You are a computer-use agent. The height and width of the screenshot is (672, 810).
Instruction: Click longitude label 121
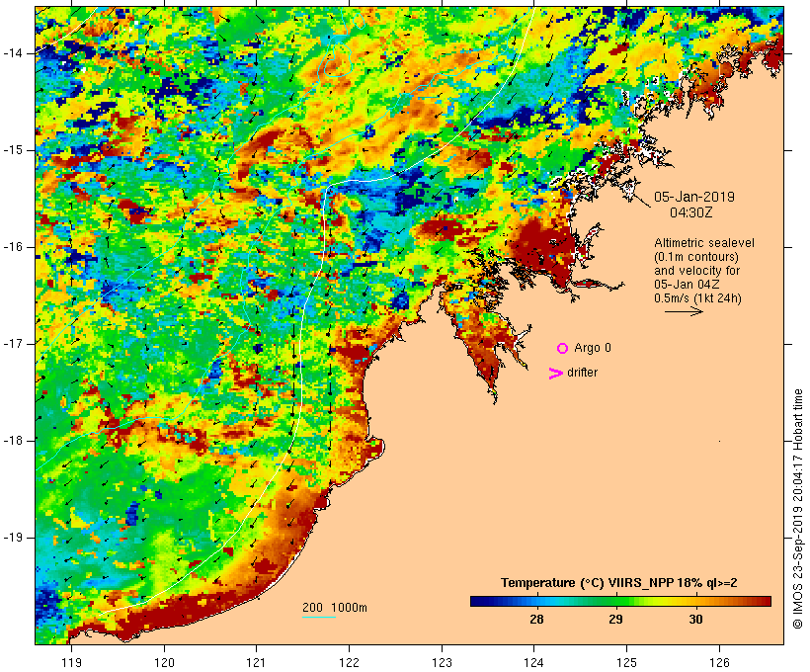(x=256, y=662)
